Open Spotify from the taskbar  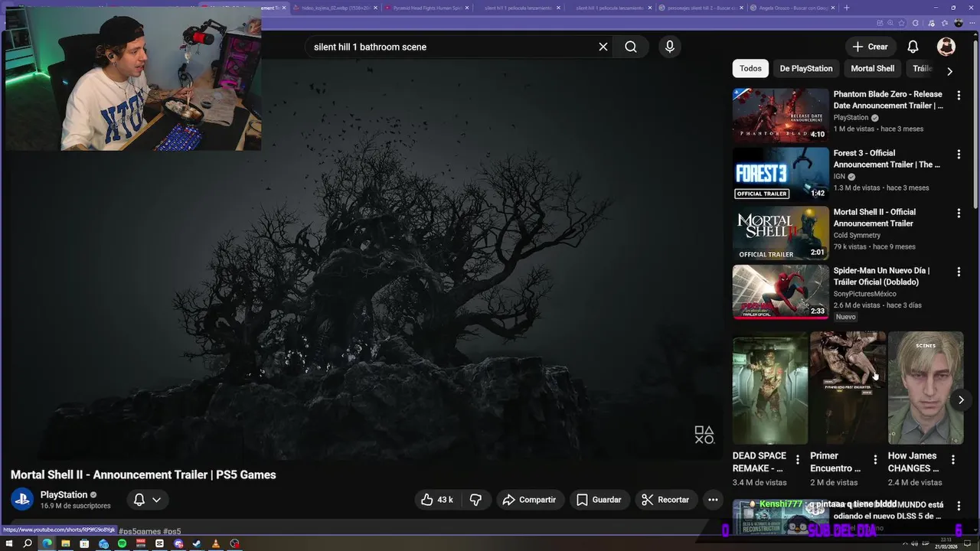122,543
